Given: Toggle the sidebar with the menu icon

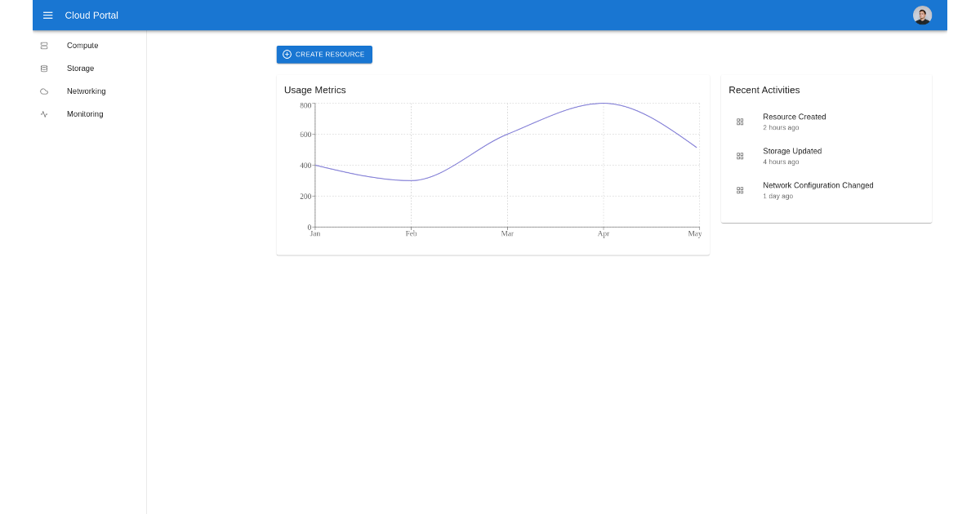Looking at the screenshot, I should point(47,15).
